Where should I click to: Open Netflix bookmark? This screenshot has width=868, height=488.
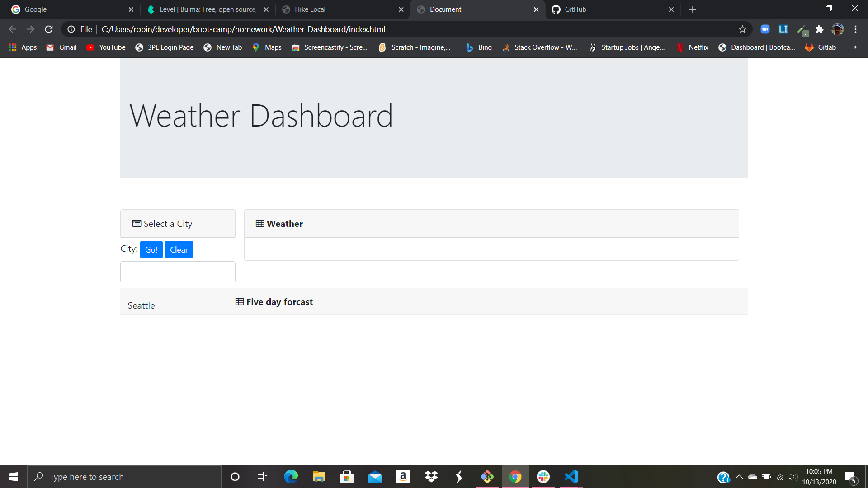tap(692, 47)
